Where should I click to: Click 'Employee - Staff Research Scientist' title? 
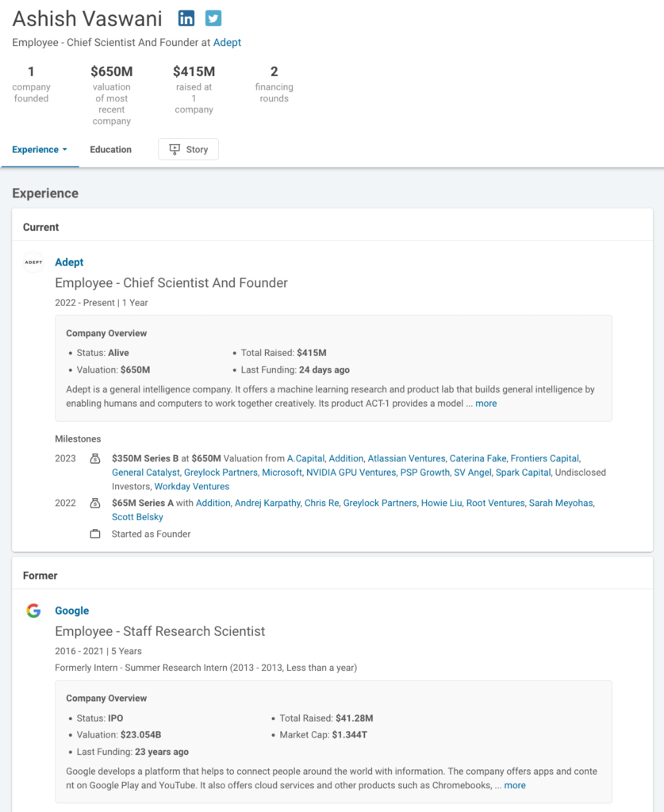tap(160, 631)
